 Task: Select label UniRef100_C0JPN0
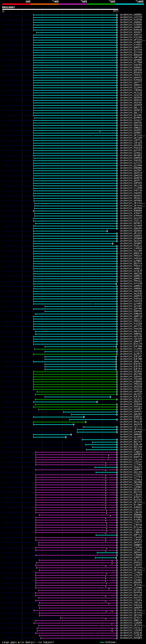click(131, 349)
